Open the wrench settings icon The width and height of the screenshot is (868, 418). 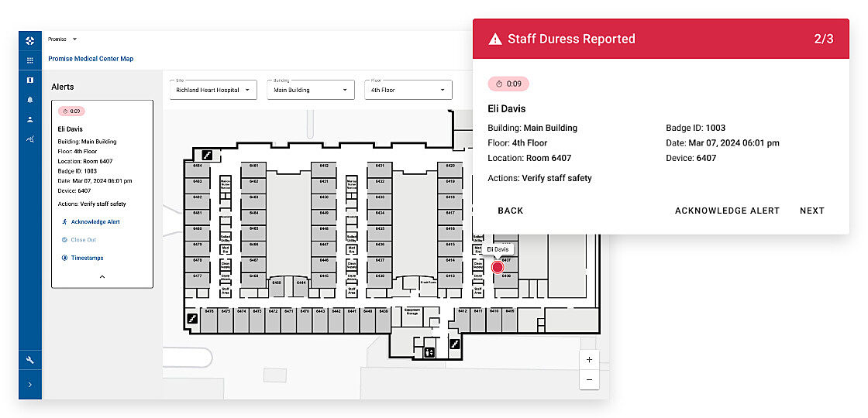(x=30, y=360)
